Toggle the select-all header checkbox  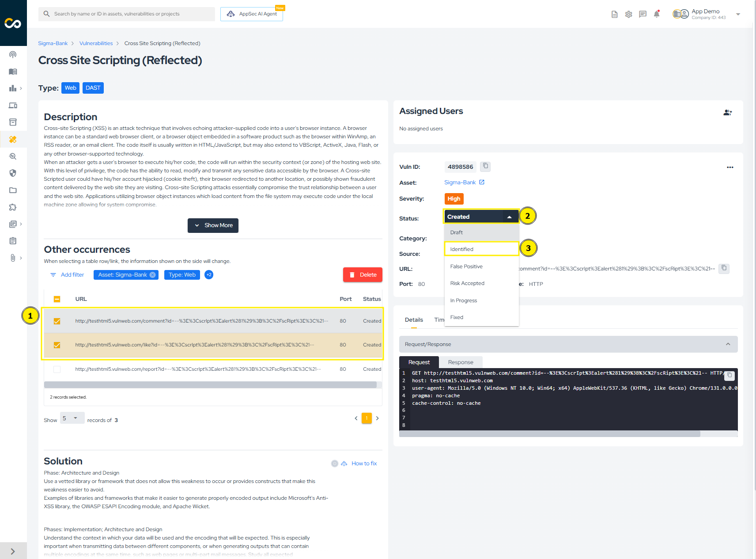[57, 299]
